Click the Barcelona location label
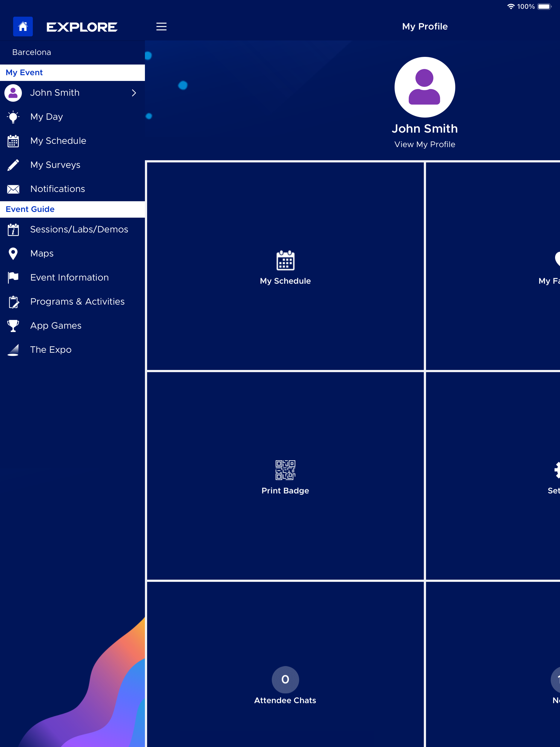Image resolution: width=560 pixels, height=747 pixels. [x=32, y=52]
